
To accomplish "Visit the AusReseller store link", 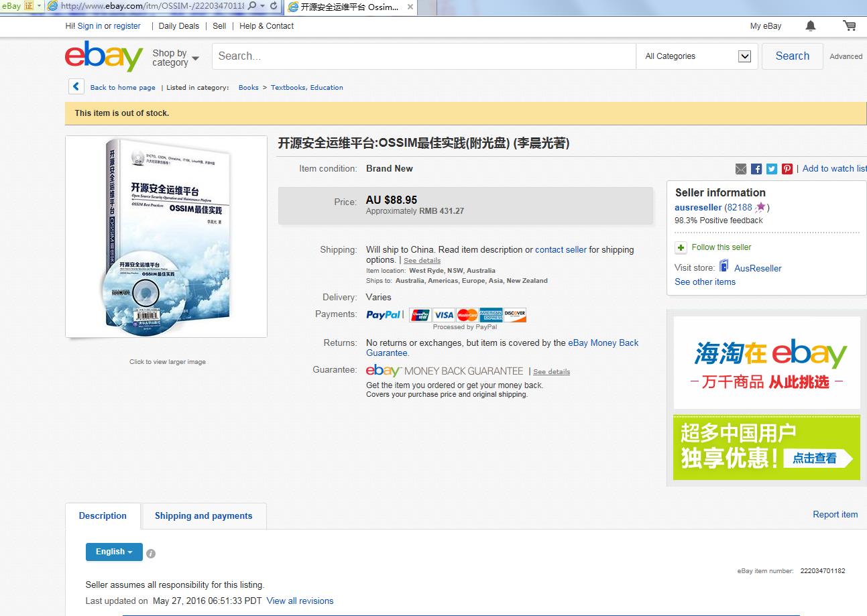I will click(x=758, y=268).
